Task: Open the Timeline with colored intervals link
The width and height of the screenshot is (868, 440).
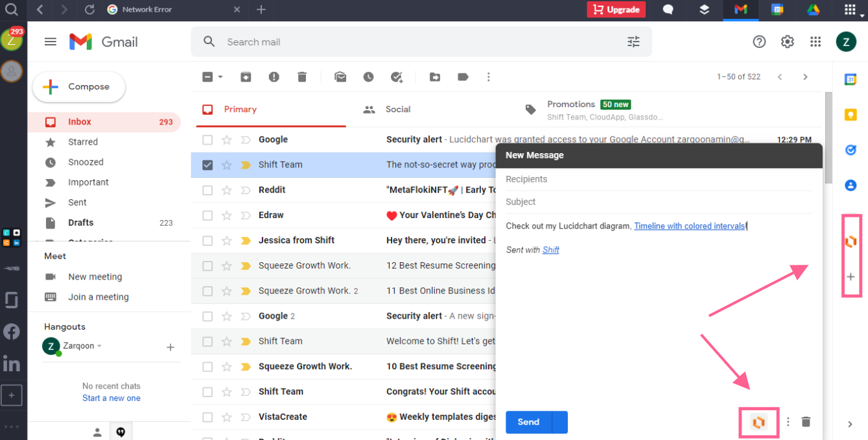Action: click(x=690, y=226)
